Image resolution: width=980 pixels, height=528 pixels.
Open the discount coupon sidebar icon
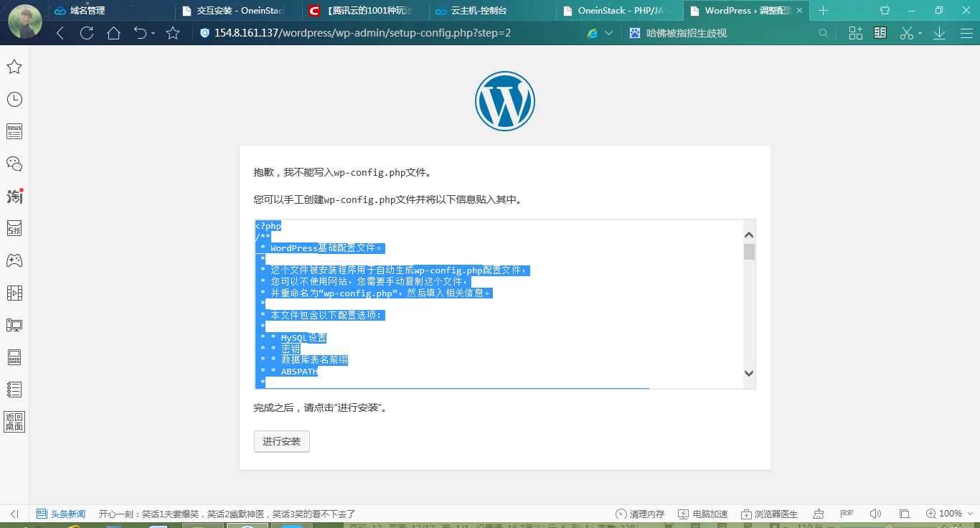14,228
